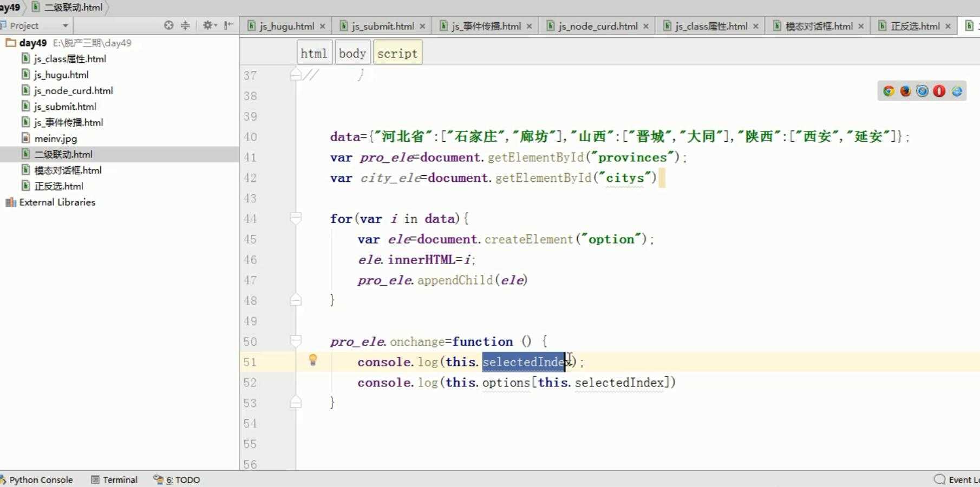Select js_hugu.html in project tree

pyautogui.click(x=61, y=75)
